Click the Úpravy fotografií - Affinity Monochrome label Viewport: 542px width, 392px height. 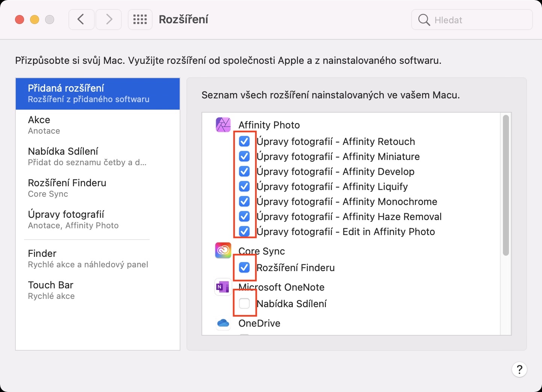347,202
